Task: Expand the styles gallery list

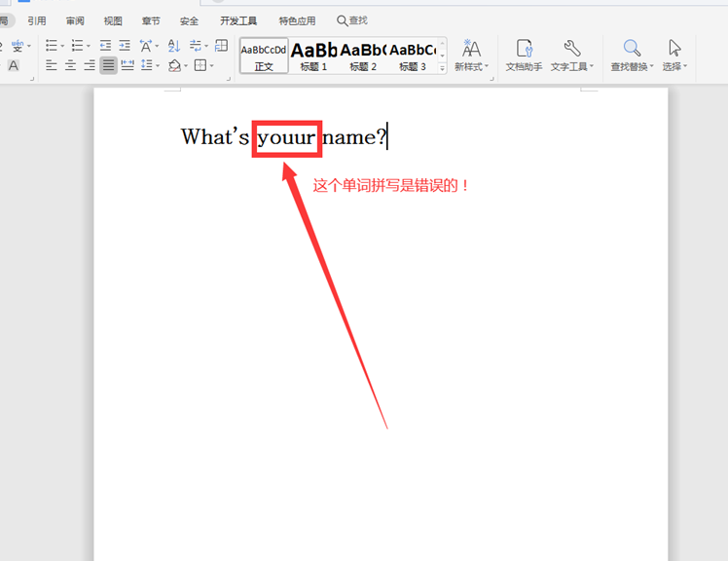Action: coord(443,67)
